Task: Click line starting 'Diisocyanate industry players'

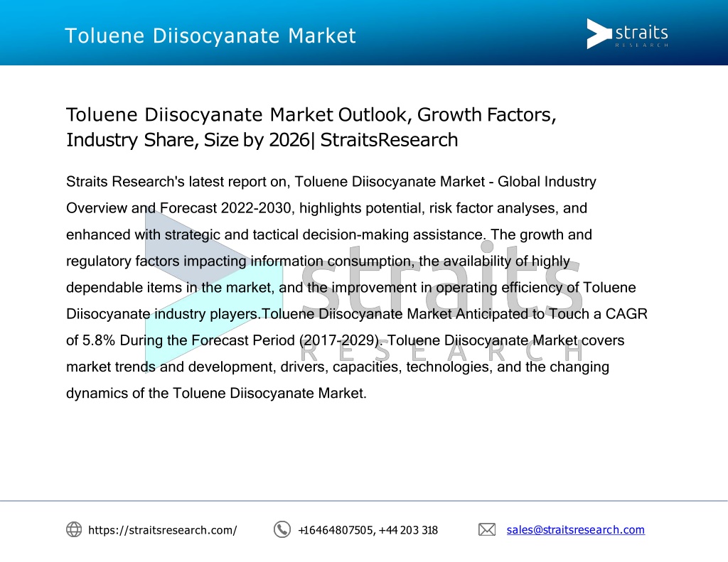Action: pos(357,314)
